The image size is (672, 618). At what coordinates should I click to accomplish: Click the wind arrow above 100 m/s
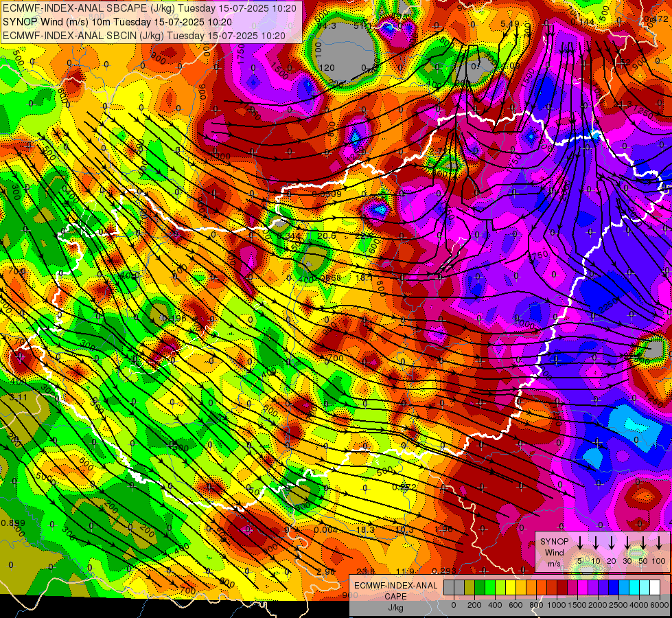pyautogui.click(x=659, y=542)
